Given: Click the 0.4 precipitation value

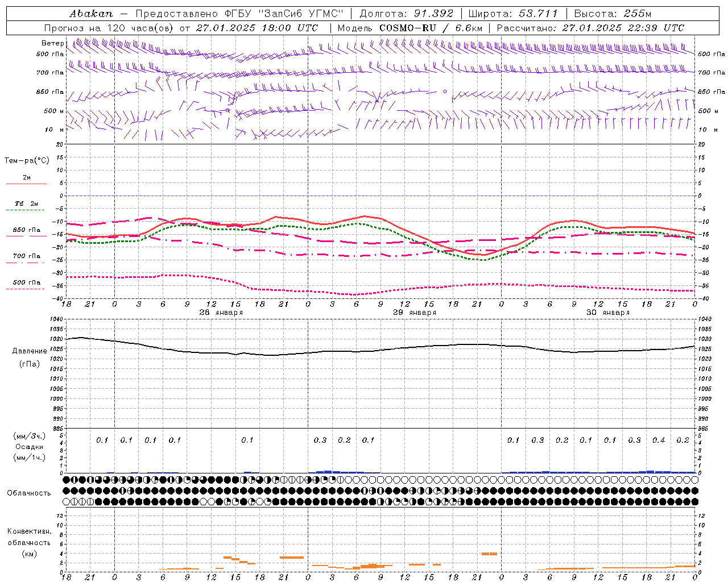Looking at the screenshot, I should click(x=659, y=440).
